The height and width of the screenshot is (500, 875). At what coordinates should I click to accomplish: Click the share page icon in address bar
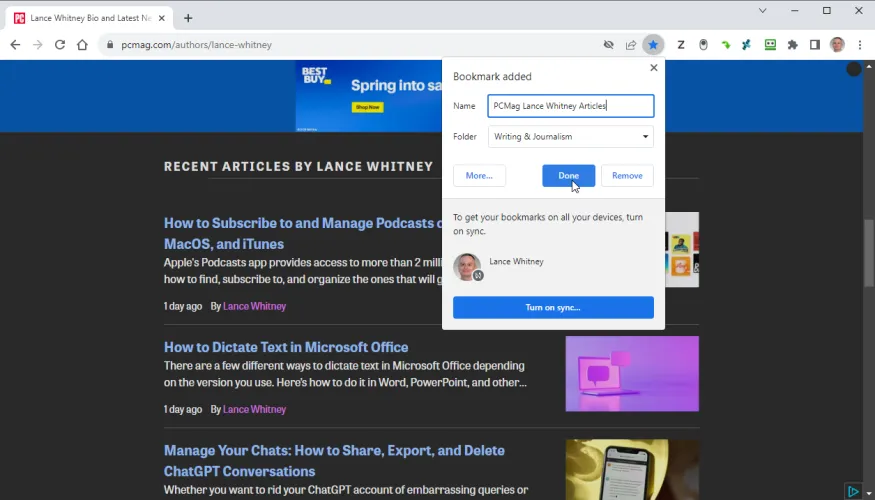(631, 45)
